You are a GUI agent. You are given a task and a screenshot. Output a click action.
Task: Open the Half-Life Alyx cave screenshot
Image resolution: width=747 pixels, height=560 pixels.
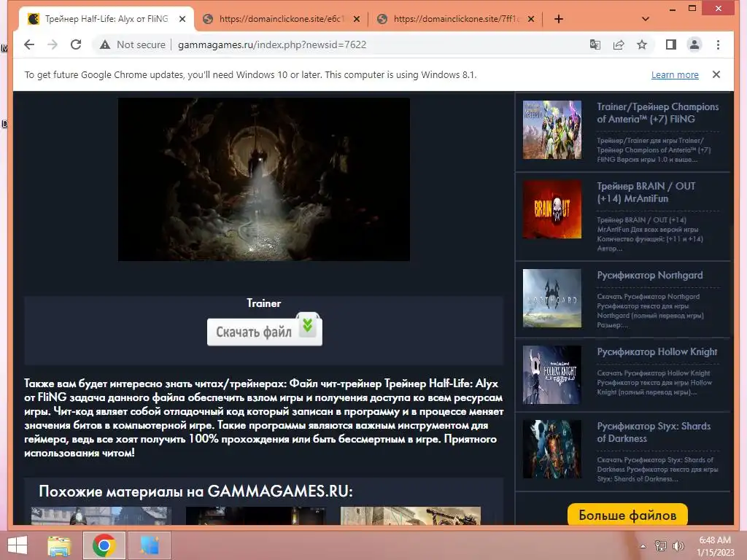pyautogui.click(x=264, y=179)
